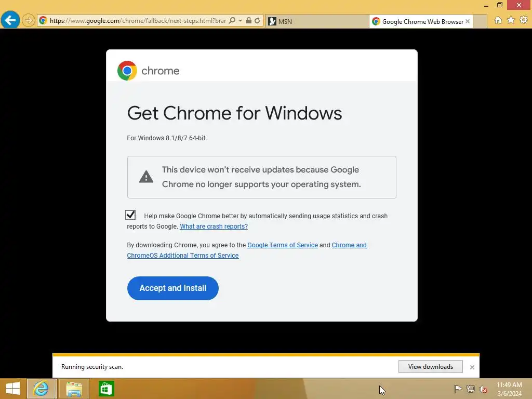Open Windows Store taskbar icon
The width and height of the screenshot is (532, 399).
(x=106, y=389)
